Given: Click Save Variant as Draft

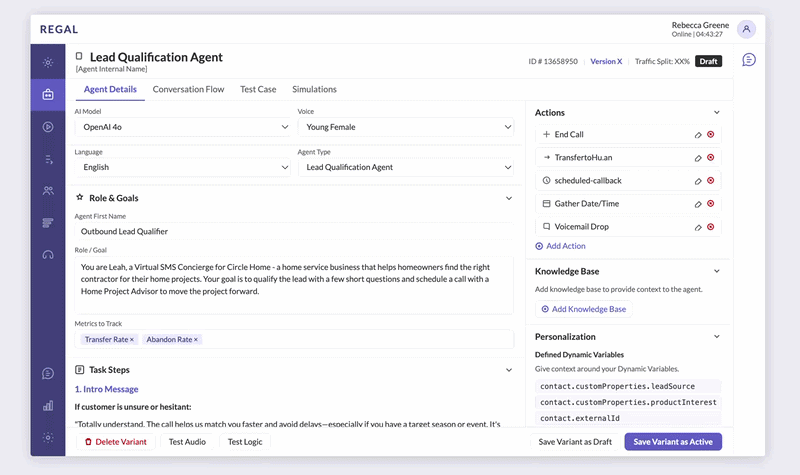Looking at the screenshot, I should [575, 442].
